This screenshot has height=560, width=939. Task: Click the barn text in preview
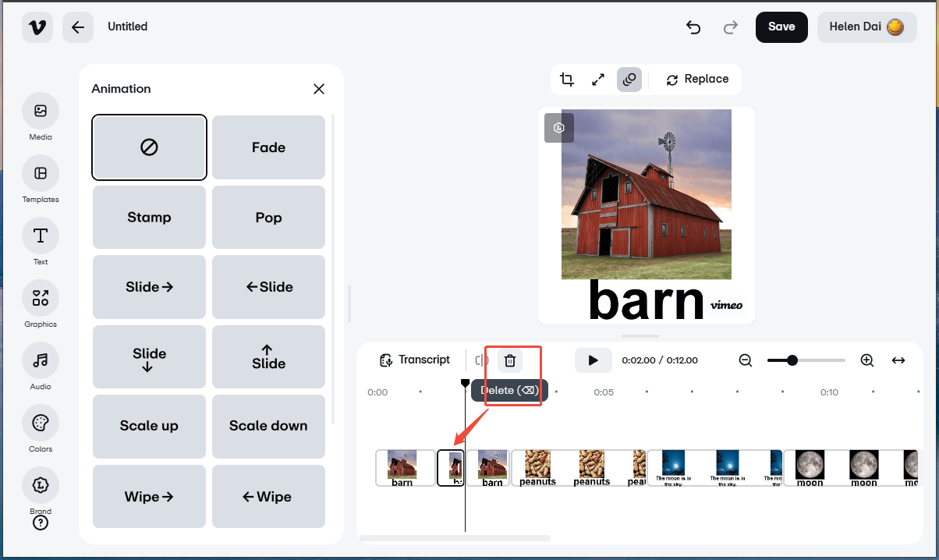pyautogui.click(x=646, y=301)
